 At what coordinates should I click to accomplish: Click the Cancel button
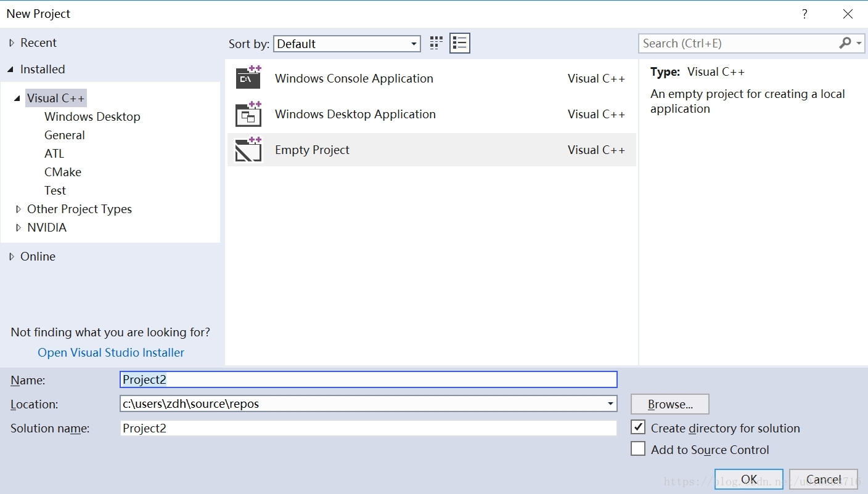coord(824,479)
